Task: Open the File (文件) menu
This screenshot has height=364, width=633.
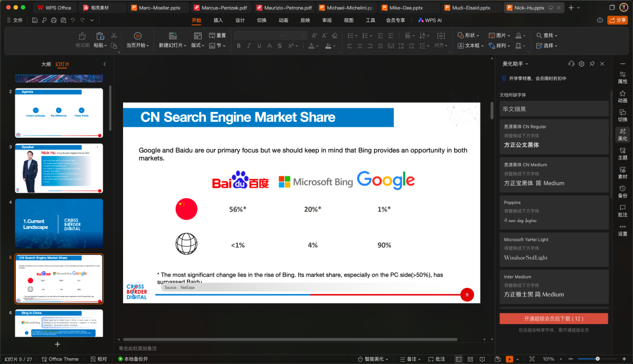Action: [15, 20]
